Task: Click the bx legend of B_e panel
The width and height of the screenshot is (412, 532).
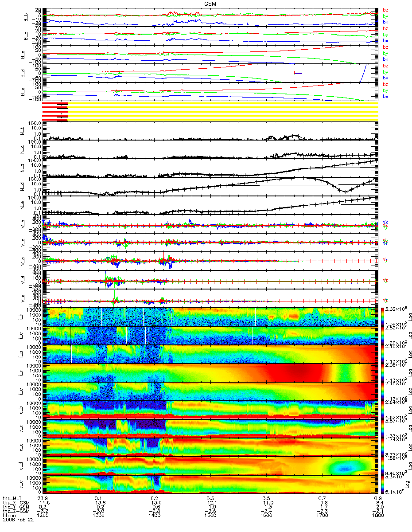Action: point(385,96)
